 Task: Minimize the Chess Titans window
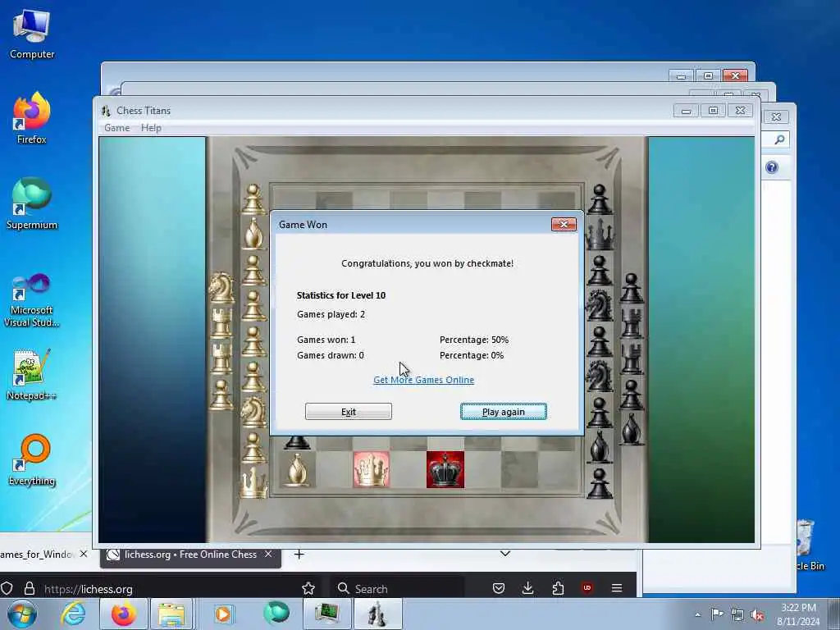click(x=686, y=111)
